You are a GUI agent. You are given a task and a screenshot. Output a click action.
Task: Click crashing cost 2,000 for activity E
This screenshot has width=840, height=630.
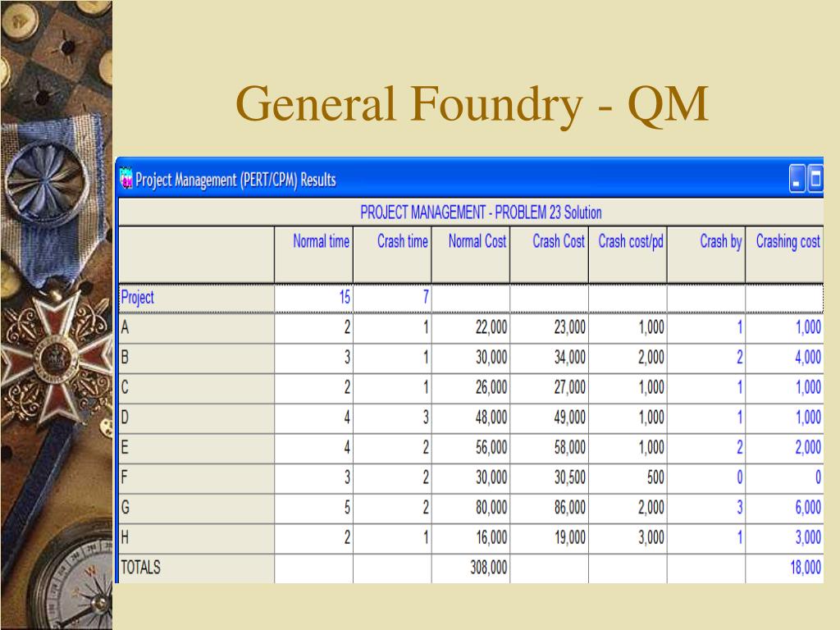(808, 447)
